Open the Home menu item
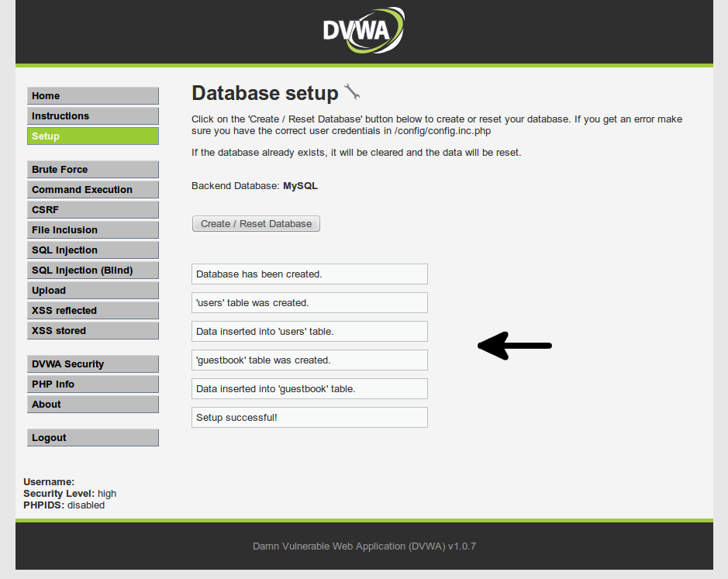The image size is (728, 579). 93,95
